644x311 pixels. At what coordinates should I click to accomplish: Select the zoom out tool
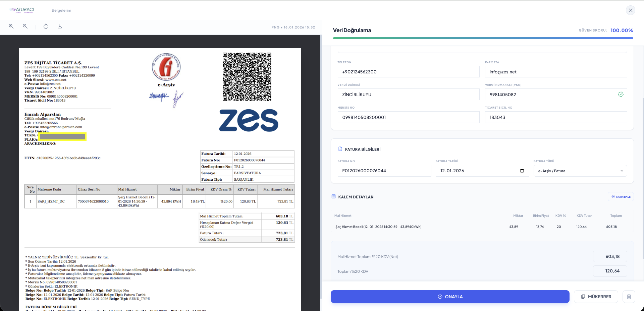coord(25,26)
